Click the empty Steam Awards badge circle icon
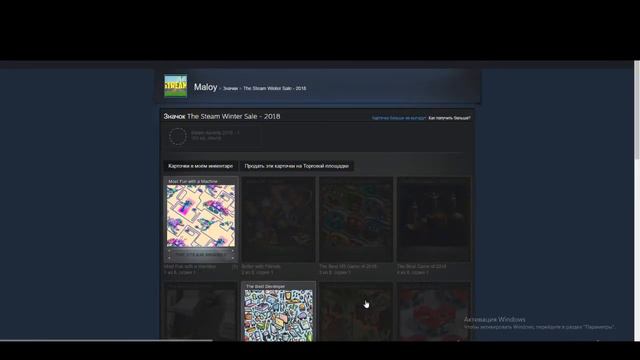 [178, 136]
